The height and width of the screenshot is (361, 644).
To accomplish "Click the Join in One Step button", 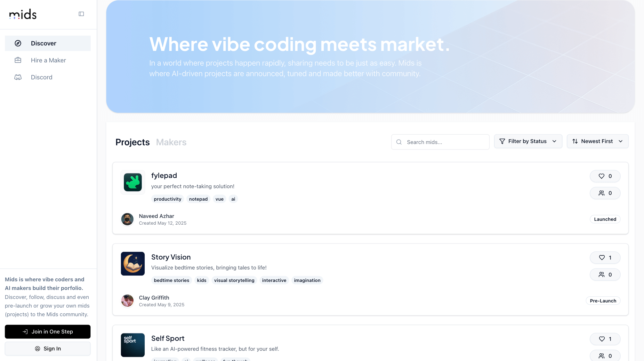I will pyautogui.click(x=48, y=332).
